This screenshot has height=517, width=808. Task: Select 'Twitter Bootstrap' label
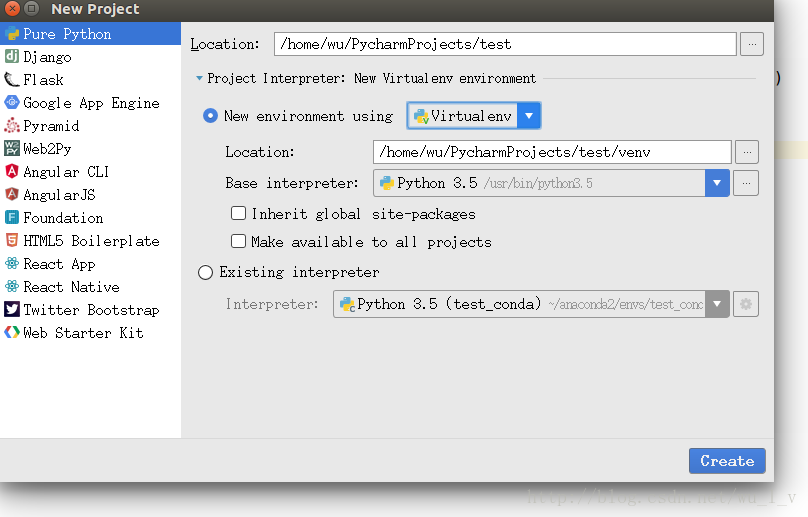click(x=91, y=310)
